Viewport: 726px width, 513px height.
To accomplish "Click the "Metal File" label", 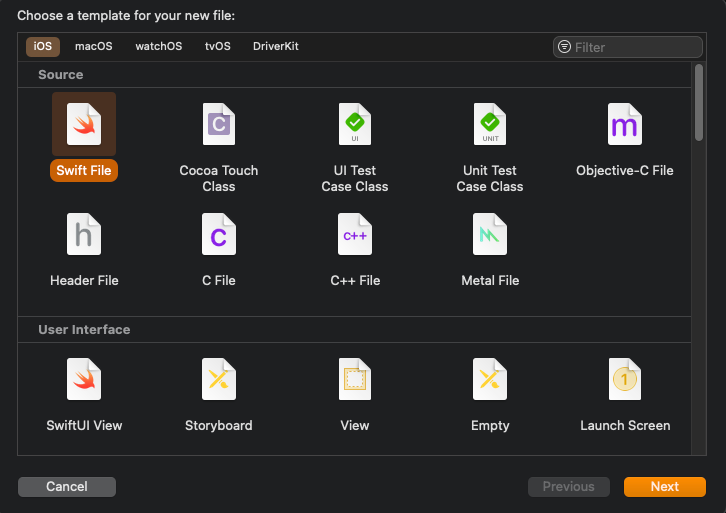I will tap(490, 280).
